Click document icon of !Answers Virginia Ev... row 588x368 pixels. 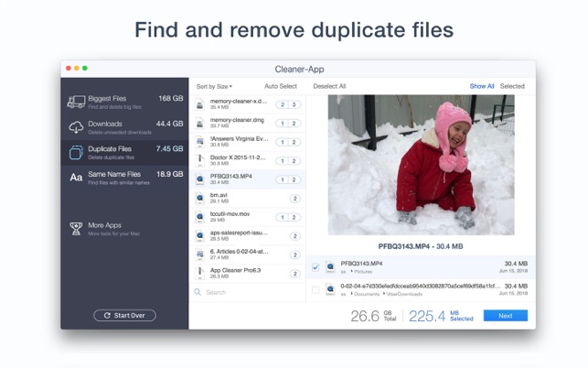(200, 142)
